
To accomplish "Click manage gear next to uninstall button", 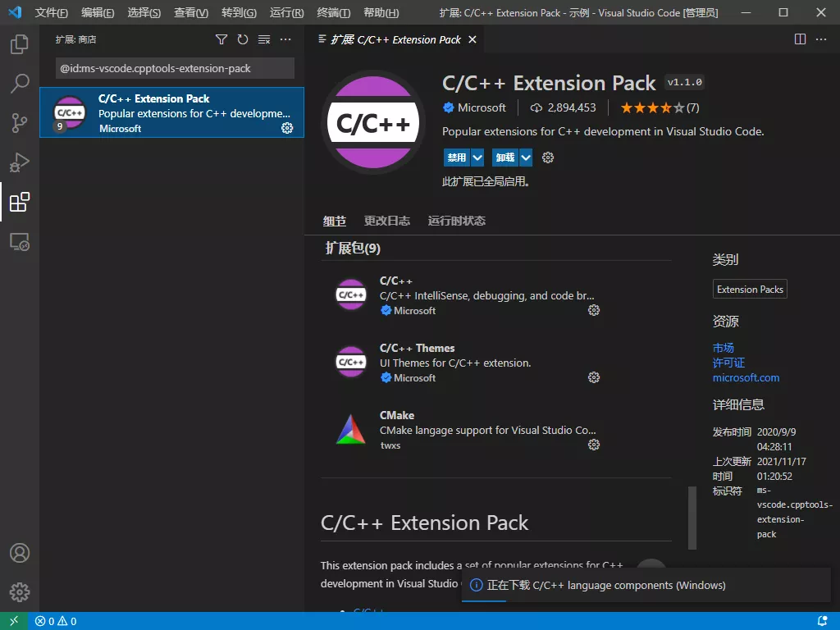I will pos(547,157).
